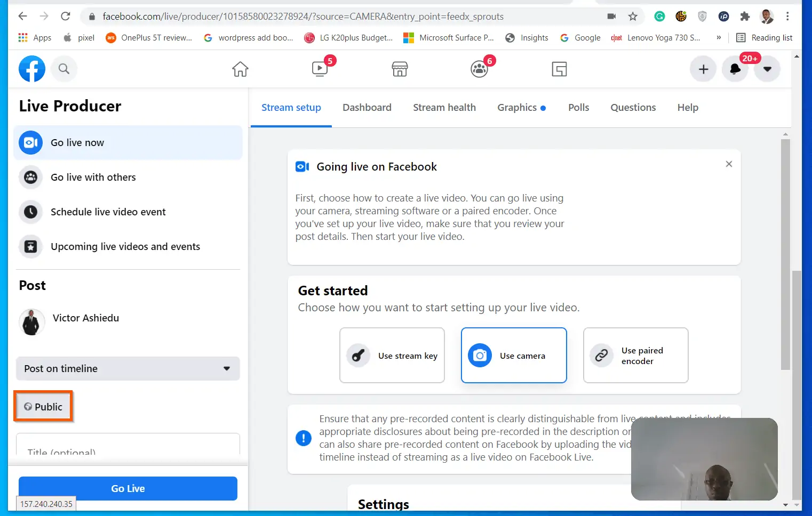Open shield extension icon
812x516 pixels.
[x=702, y=17]
